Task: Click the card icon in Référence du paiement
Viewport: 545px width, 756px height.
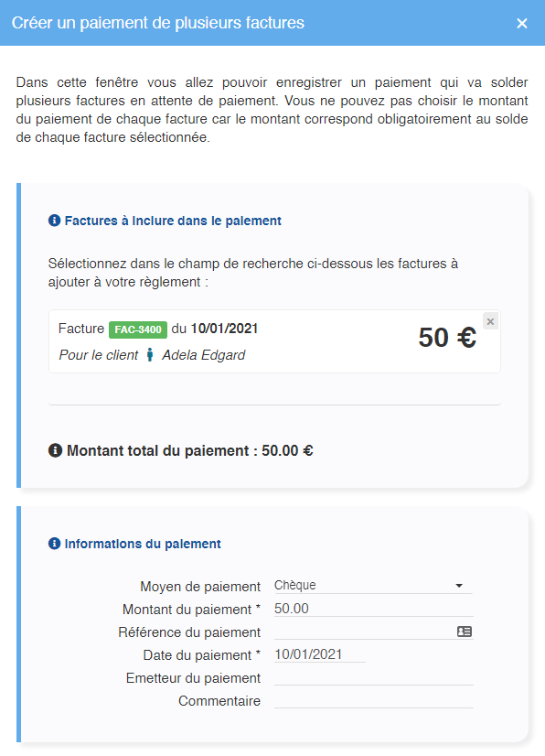Action: point(465,632)
